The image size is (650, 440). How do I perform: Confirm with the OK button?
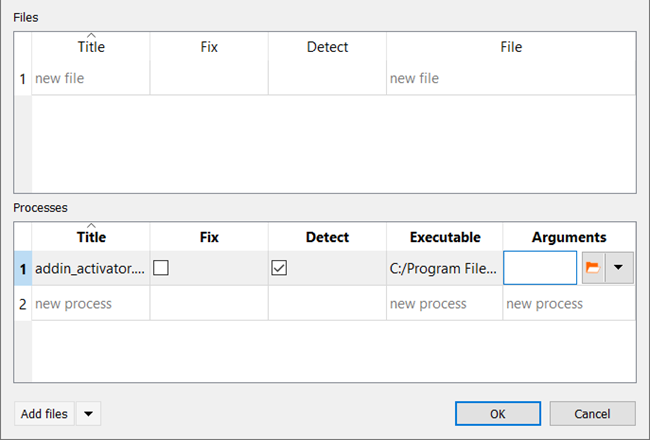point(497,413)
